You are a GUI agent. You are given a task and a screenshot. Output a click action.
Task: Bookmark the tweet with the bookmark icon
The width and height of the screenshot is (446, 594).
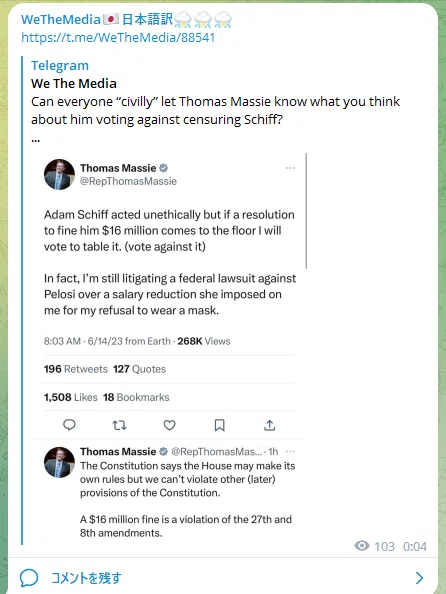(x=219, y=425)
